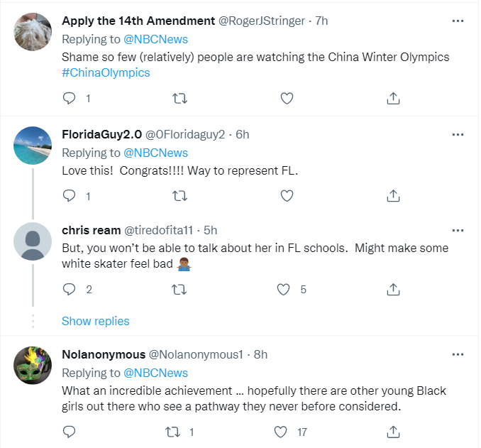Open FloridaGuy2.0's beach profile picture
Image resolution: width=481 pixels, height=448 pixels.
pyautogui.click(x=33, y=146)
